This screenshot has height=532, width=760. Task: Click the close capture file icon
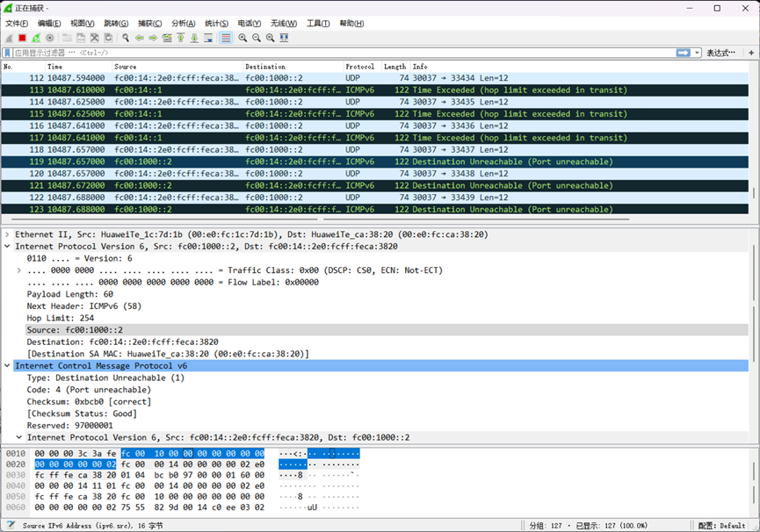95,38
